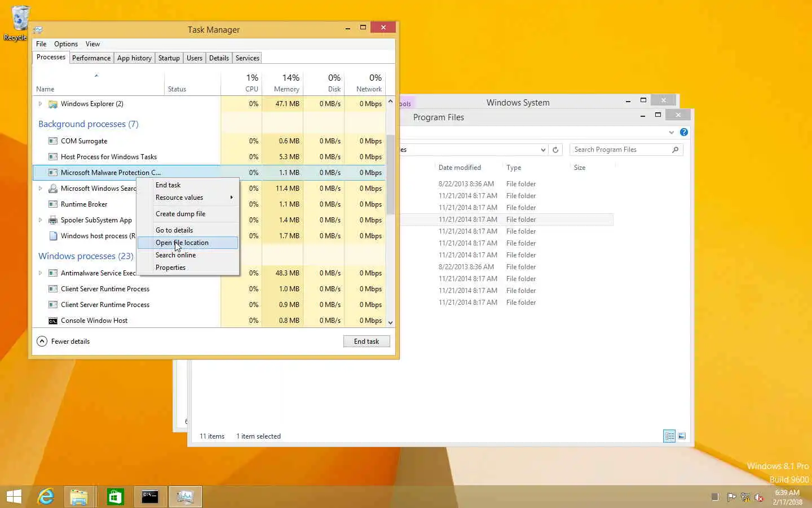
Task: Refresh the Program Files address bar
Action: [555, 150]
